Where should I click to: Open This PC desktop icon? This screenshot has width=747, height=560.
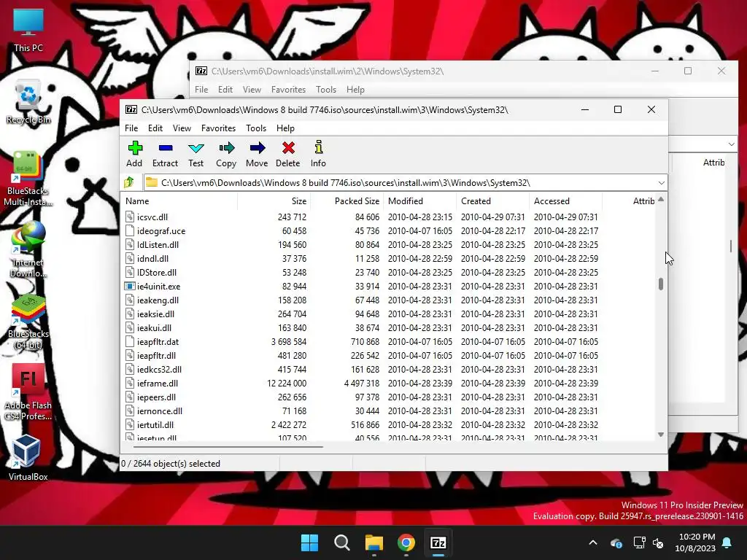[x=28, y=29]
